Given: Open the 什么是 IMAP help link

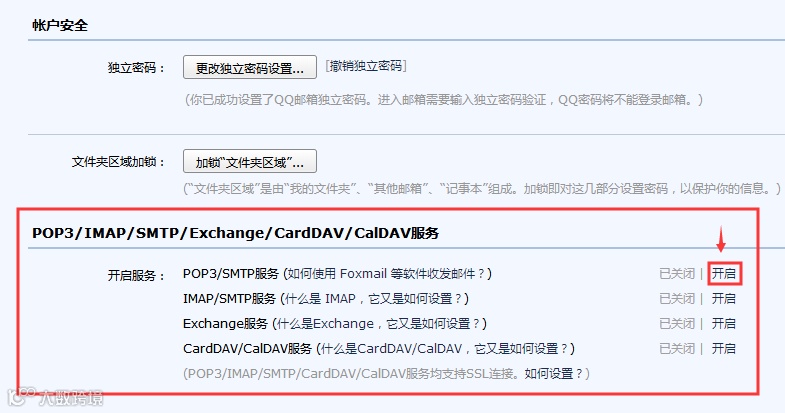Looking at the screenshot, I should click(320, 299).
